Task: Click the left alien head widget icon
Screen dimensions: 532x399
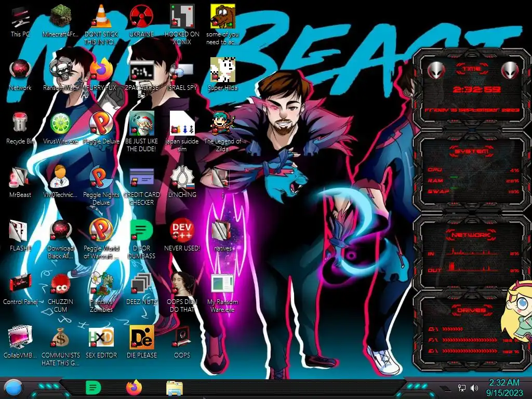Action: 436,70
